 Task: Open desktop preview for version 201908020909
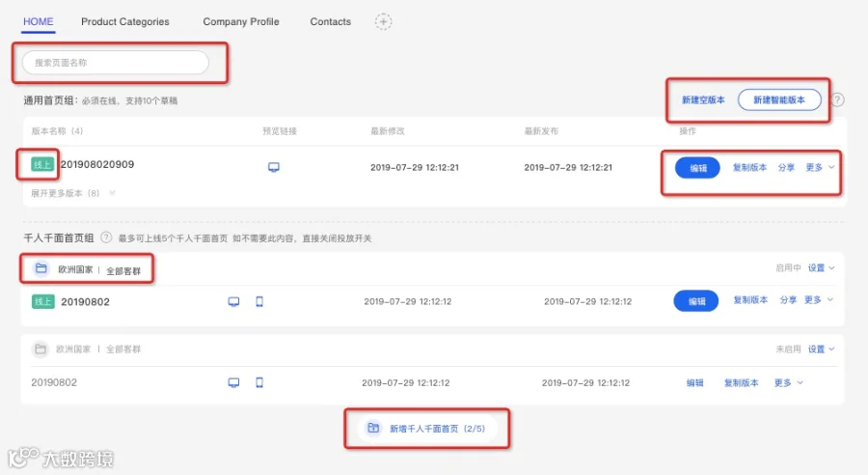(274, 167)
